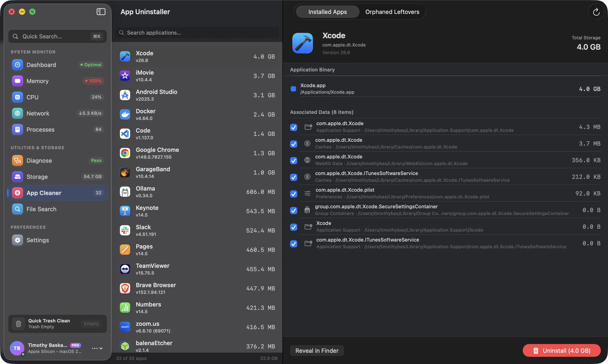
Task: Open the Diagnose utility
Action: pyautogui.click(x=57, y=160)
